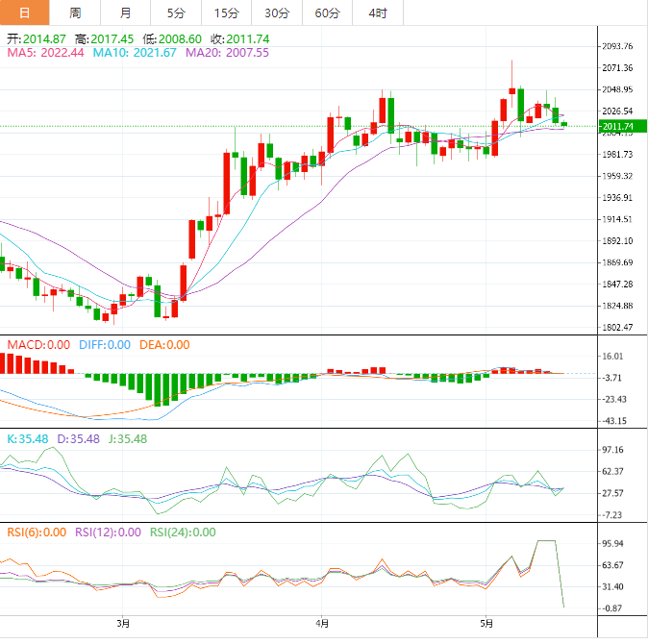Click the 1914.51 price axis label

(x=617, y=219)
